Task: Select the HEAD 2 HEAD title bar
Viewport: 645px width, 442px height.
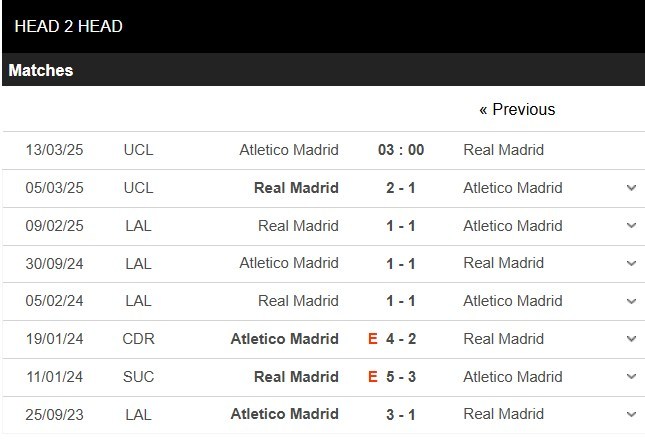Action: 323,26
